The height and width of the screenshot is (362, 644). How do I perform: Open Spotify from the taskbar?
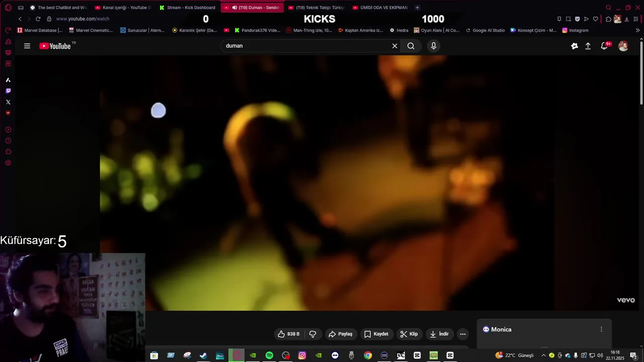[x=269, y=355]
